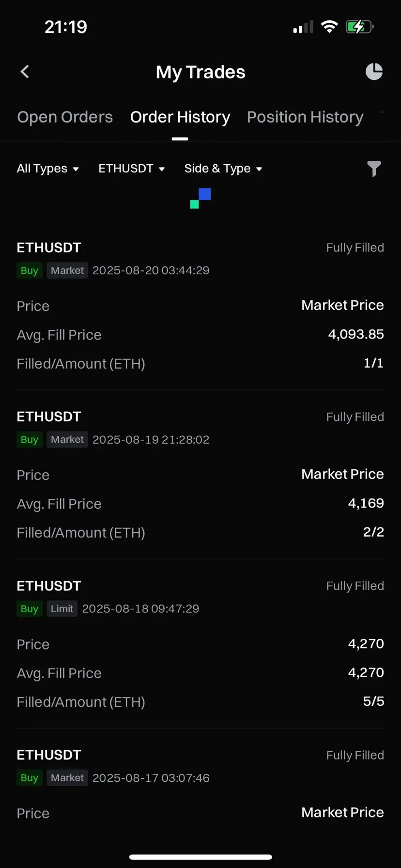
Task: Open the 2025-08-20 03:44:29 ETHUSDT order
Action: point(200,306)
